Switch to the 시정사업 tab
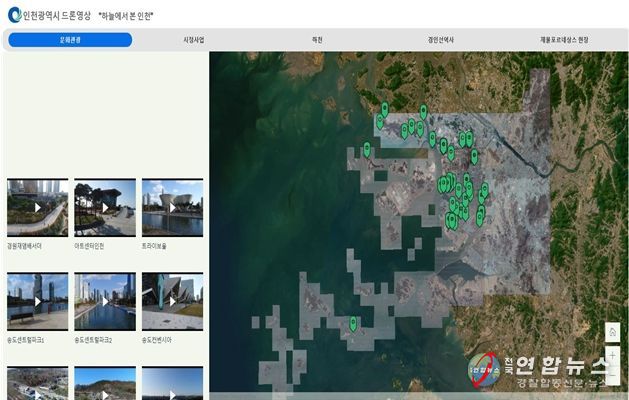This screenshot has width=629, height=400. tap(194, 40)
